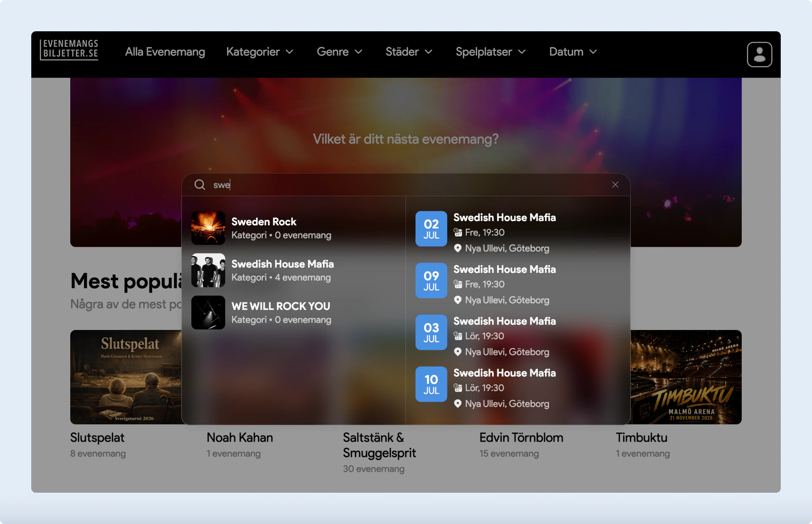Select the Sweden Rock category result
The height and width of the screenshot is (524, 812).
[294, 228]
